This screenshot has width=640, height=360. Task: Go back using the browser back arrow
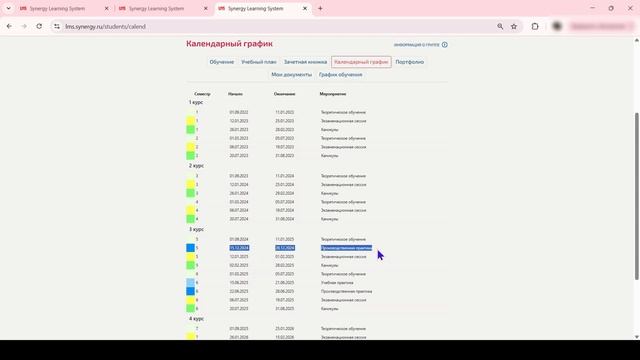(9, 26)
